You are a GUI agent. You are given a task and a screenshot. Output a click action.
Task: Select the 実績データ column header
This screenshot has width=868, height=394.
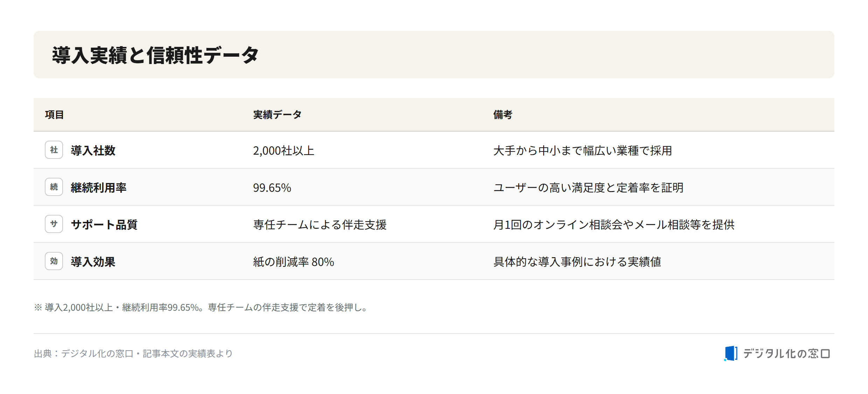click(x=277, y=115)
